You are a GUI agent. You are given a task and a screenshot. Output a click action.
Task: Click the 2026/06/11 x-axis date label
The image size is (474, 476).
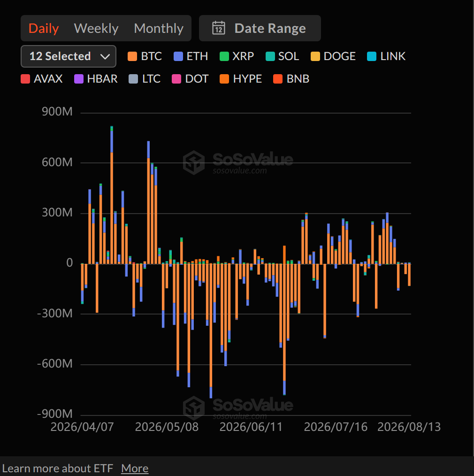click(x=251, y=427)
